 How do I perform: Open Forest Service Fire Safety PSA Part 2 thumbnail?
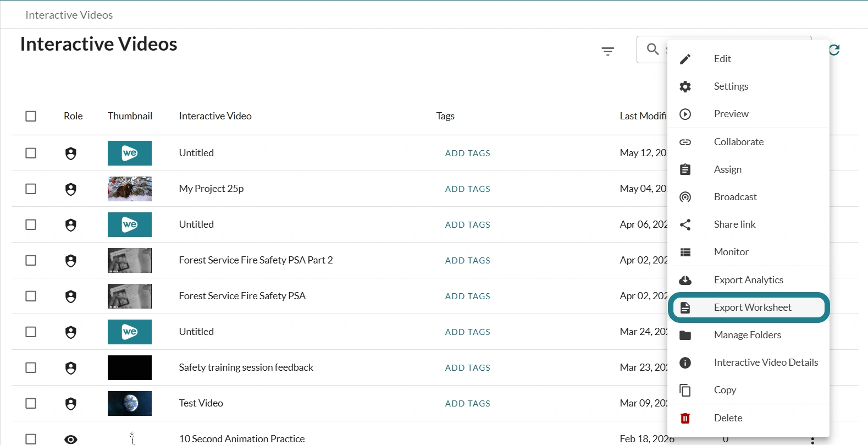pos(130,260)
